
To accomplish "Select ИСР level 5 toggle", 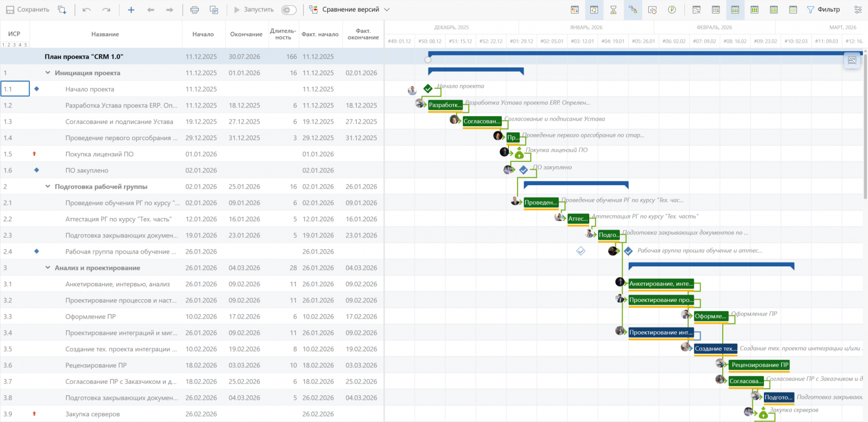I will [x=26, y=44].
